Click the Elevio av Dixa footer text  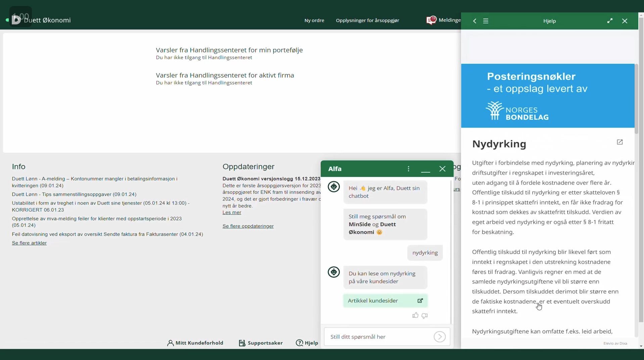click(615, 344)
